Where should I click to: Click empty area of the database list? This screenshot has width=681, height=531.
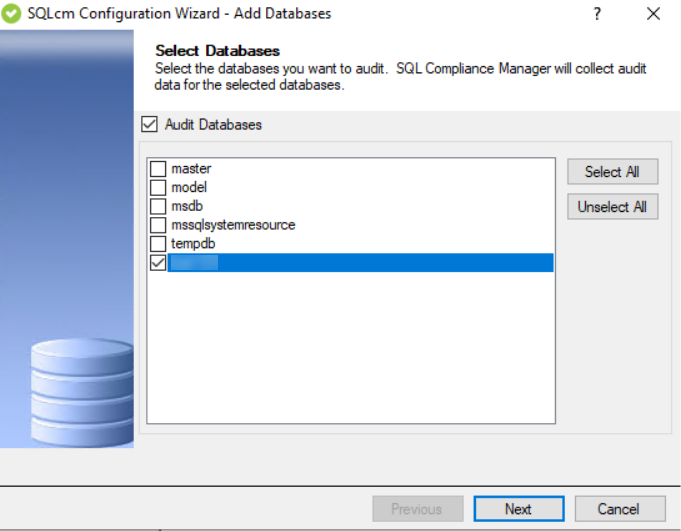(350, 350)
